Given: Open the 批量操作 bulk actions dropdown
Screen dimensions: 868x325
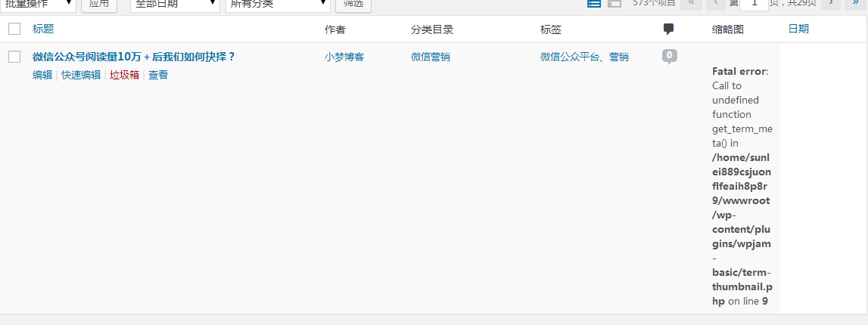Looking at the screenshot, I should (x=39, y=4).
